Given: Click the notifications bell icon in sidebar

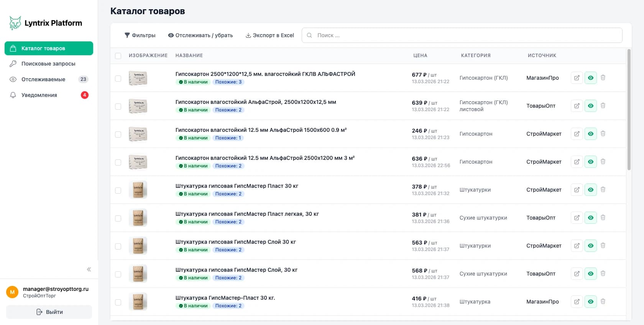Looking at the screenshot, I should pyautogui.click(x=13, y=95).
